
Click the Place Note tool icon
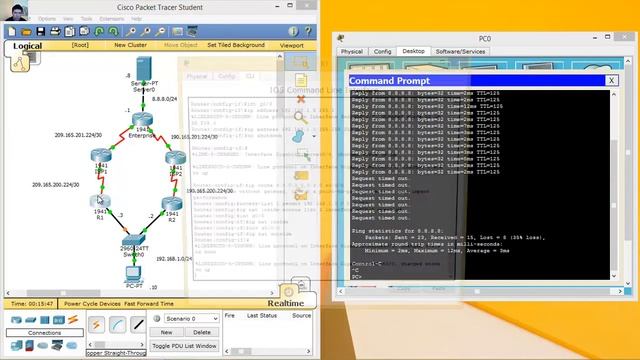(301, 80)
